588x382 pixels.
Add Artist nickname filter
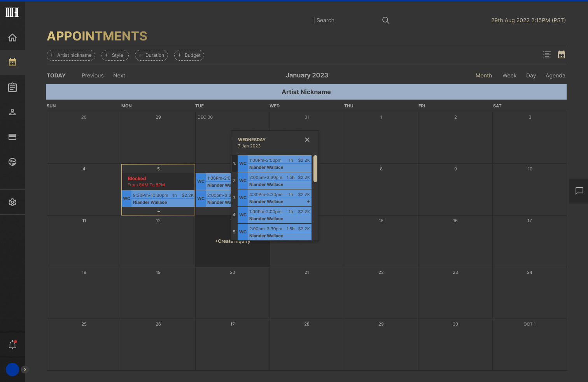71,55
